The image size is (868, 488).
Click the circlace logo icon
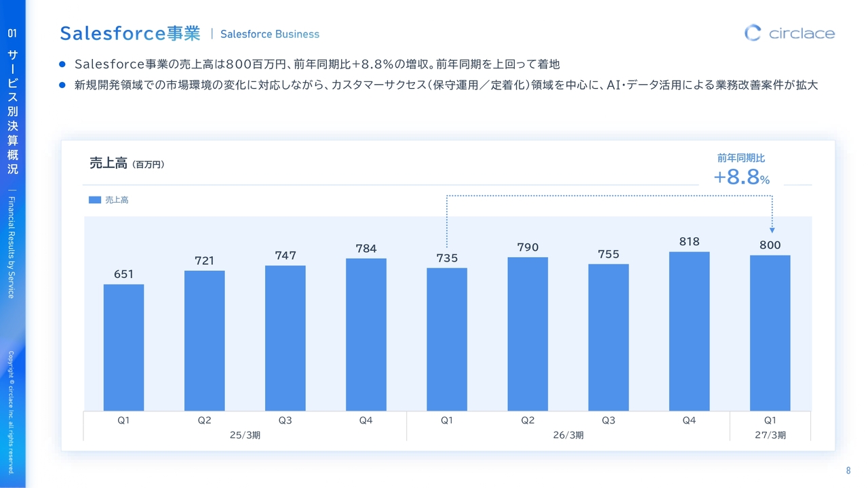[753, 33]
